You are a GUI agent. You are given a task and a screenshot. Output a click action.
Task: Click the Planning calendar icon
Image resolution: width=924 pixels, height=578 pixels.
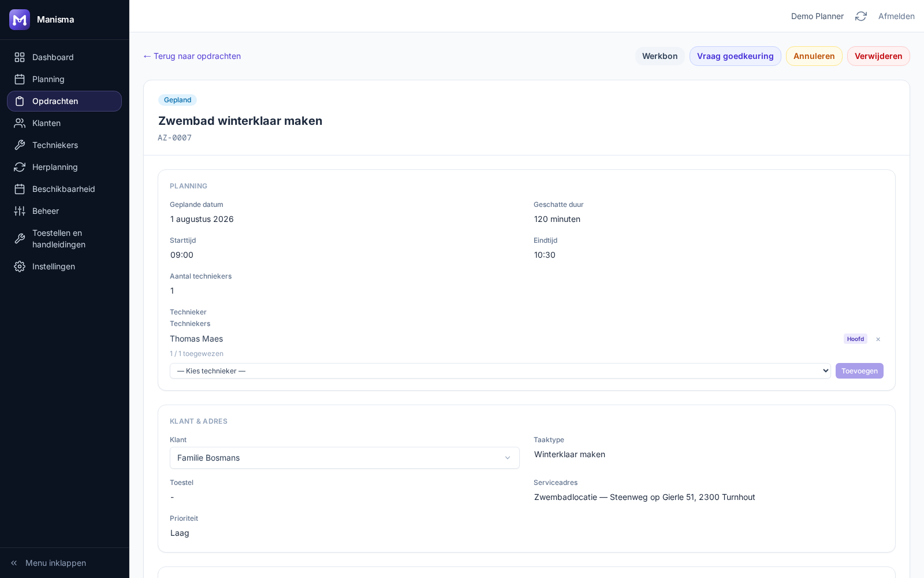point(20,79)
